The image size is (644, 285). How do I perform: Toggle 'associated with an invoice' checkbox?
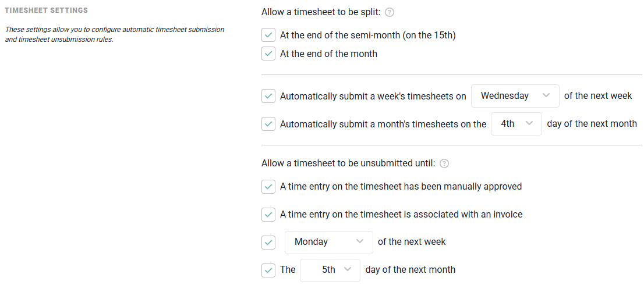(268, 214)
